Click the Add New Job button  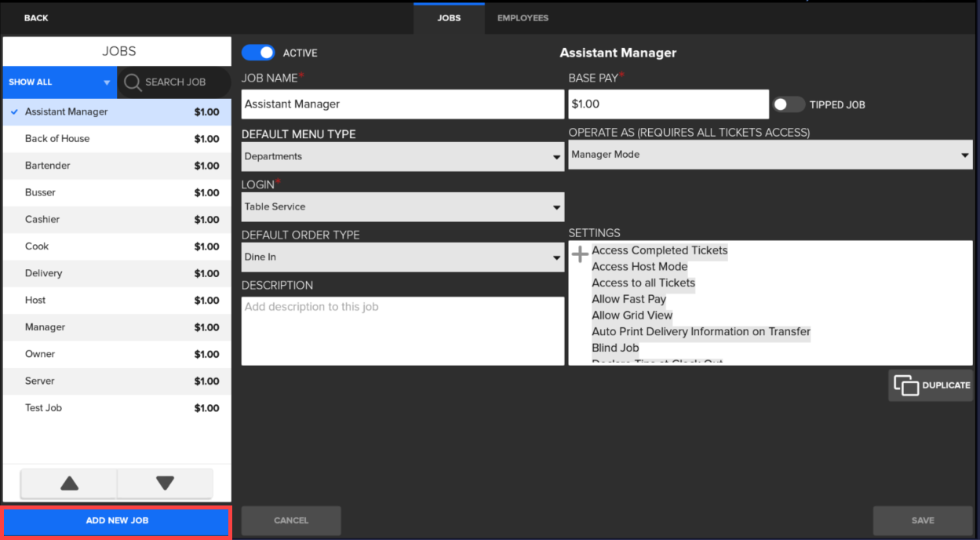point(117,521)
